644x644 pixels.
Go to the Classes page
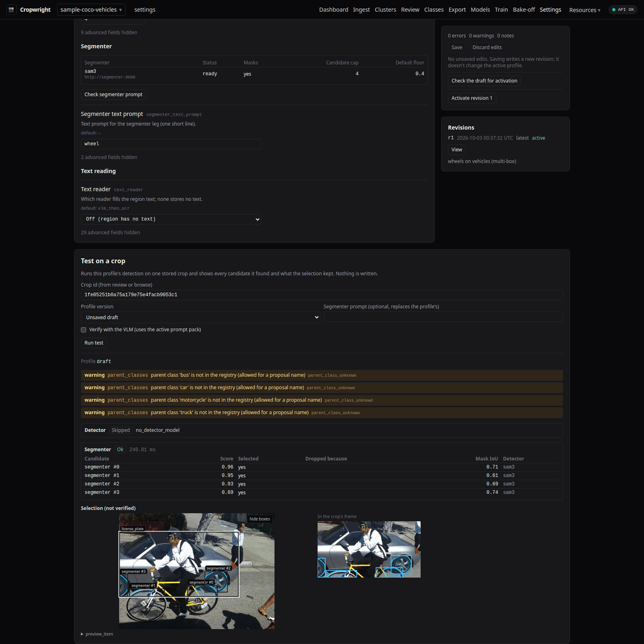coord(434,10)
